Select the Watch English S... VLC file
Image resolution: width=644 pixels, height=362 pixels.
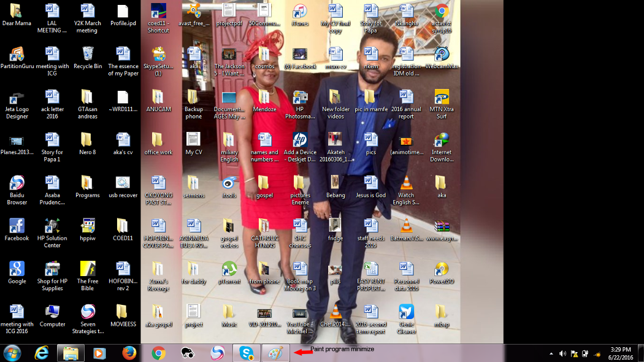(x=406, y=191)
